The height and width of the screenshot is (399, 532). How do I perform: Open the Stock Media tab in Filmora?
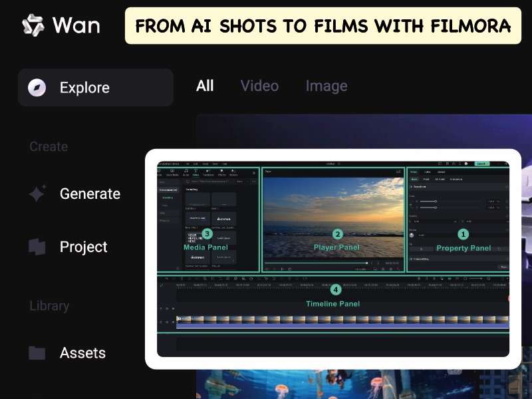click(x=172, y=172)
